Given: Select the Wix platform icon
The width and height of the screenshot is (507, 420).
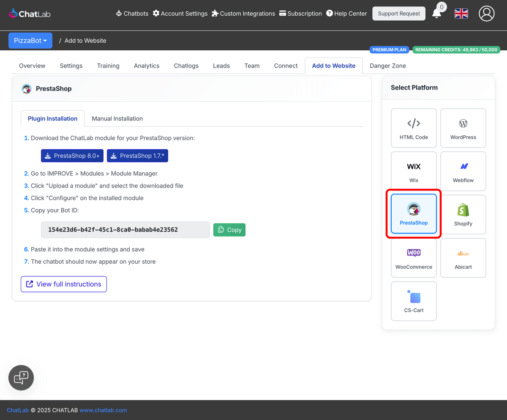Looking at the screenshot, I should tap(414, 171).
